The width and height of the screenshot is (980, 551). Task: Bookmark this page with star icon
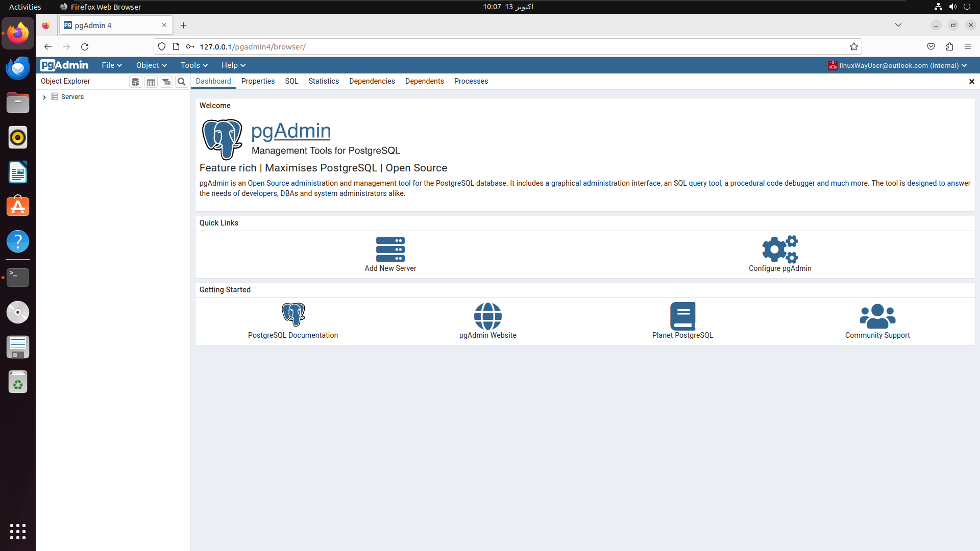[854, 46]
